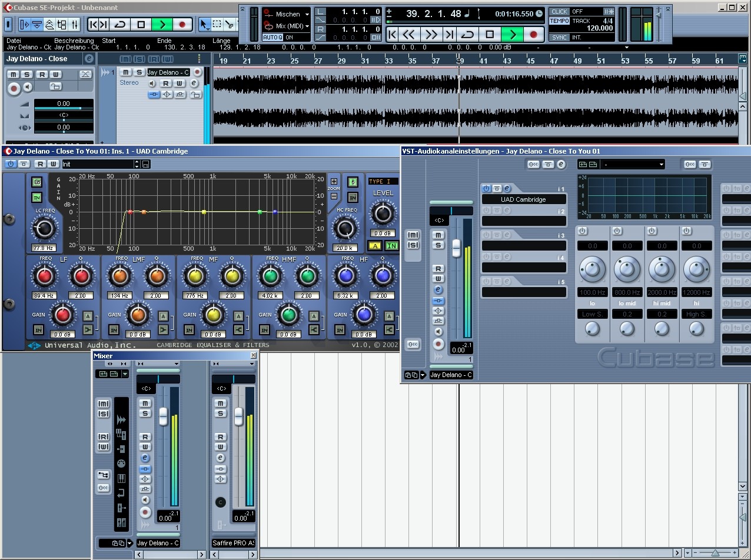Mute the Jay Delano track in track list
This screenshot has width=751, height=560.
tap(126, 72)
